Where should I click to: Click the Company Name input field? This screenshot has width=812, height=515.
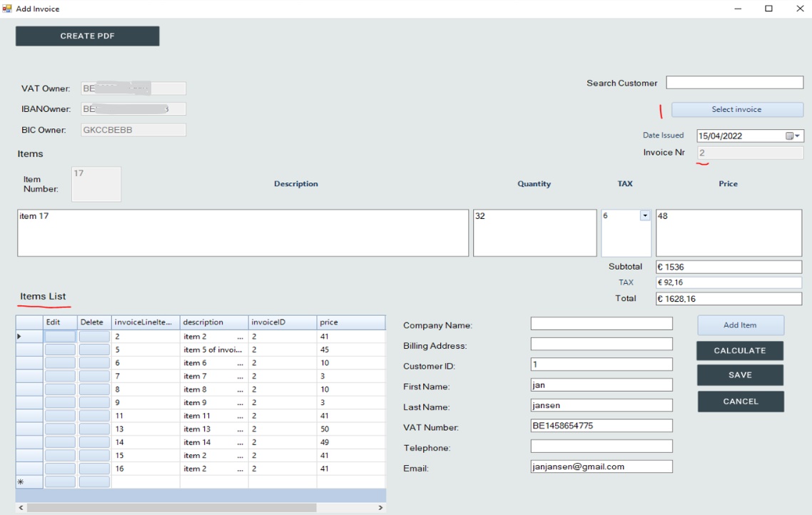pos(602,324)
